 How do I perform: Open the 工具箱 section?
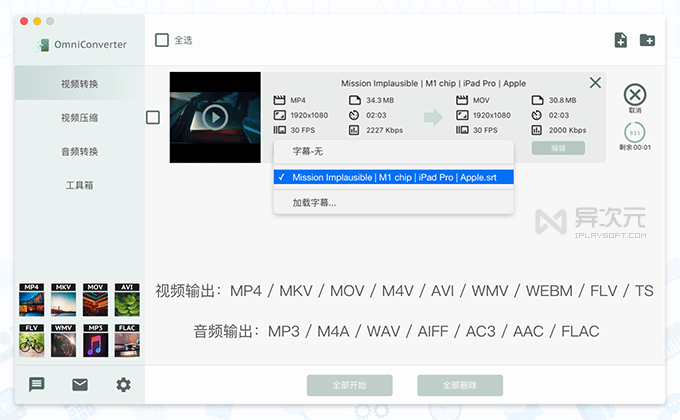click(80, 185)
